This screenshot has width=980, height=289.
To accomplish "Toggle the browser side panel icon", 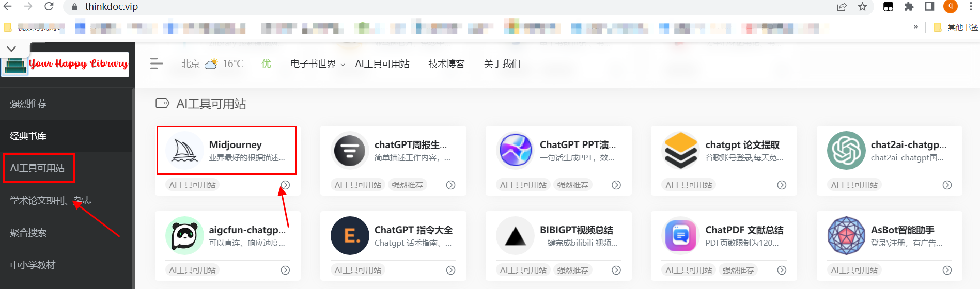I will click(x=929, y=7).
